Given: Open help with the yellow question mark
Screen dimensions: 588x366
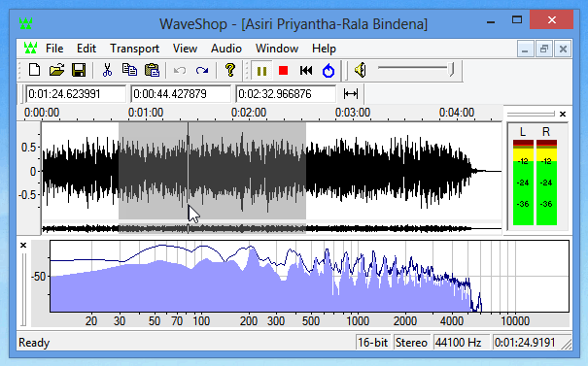Looking at the screenshot, I should pyautogui.click(x=230, y=70).
